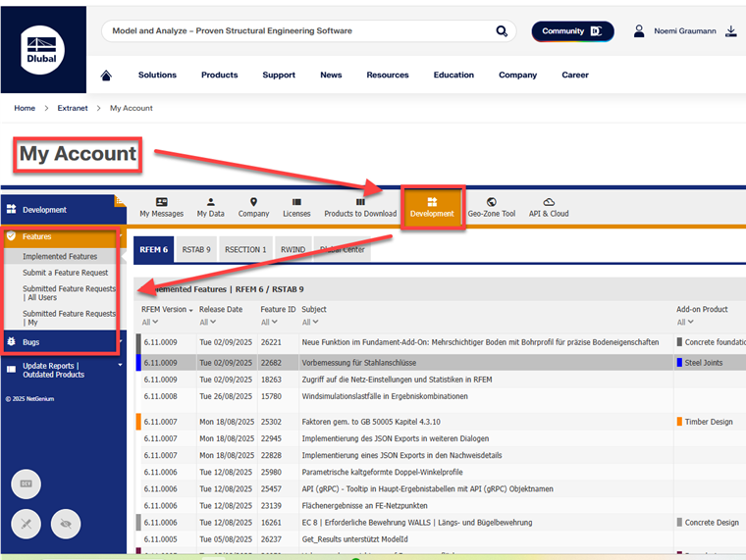Click the download icon in the header
Screen dimensions: 746x560
[730, 31]
